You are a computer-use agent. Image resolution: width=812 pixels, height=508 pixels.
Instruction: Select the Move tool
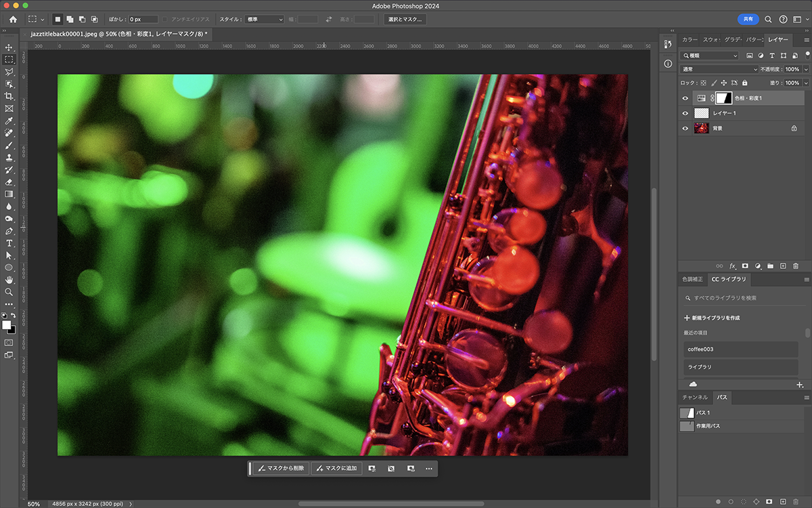tap(9, 47)
